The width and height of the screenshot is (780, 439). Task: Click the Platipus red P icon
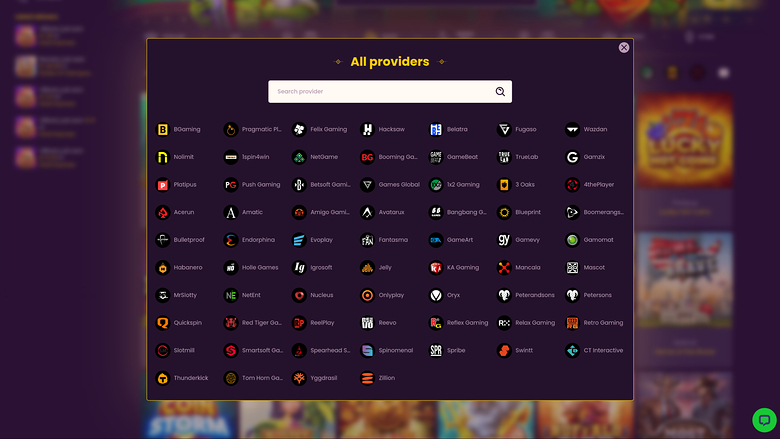click(x=163, y=185)
